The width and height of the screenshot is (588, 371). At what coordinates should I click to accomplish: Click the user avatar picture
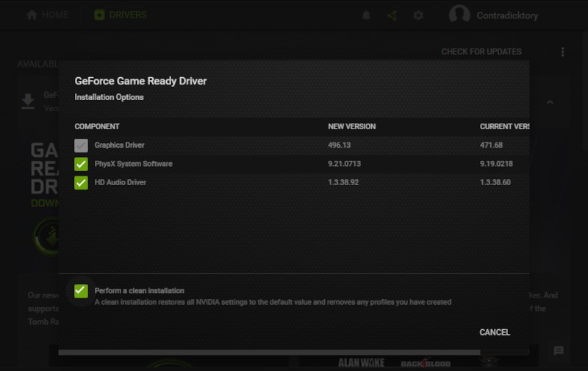click(x=459, y=15)
